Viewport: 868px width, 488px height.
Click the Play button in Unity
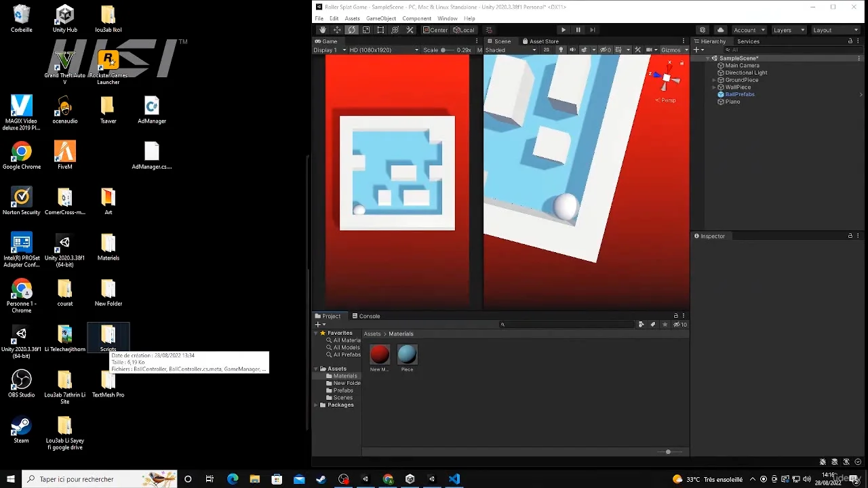click(563, 30)
